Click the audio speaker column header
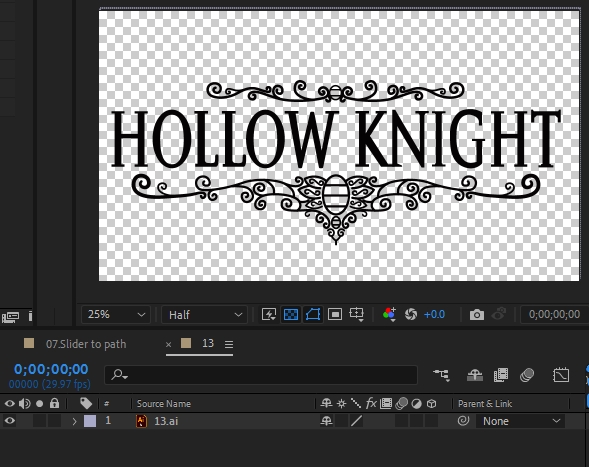The height and width of the screenshot is (467, 589). 25,404
